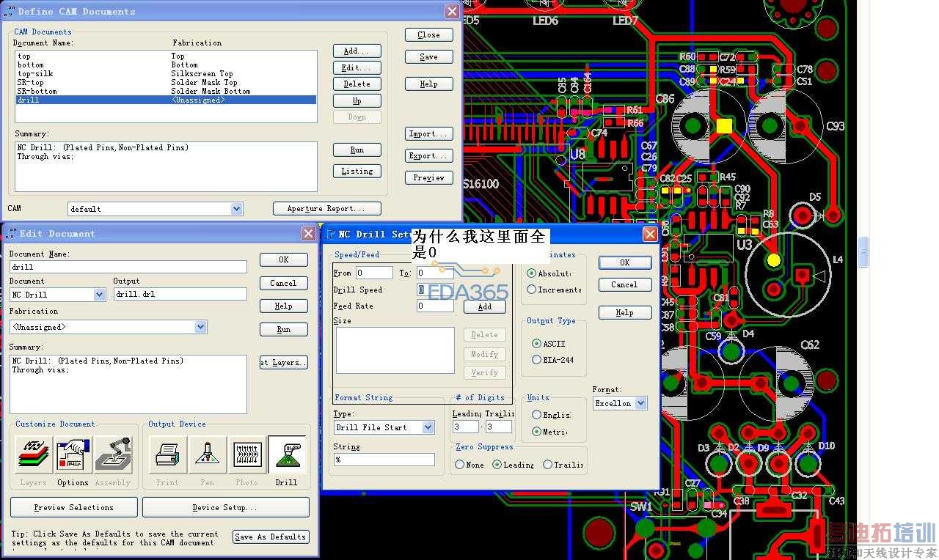The image size is (939, 560).
Task: Open the Excellon format dropdown
Action: (640, 403)
